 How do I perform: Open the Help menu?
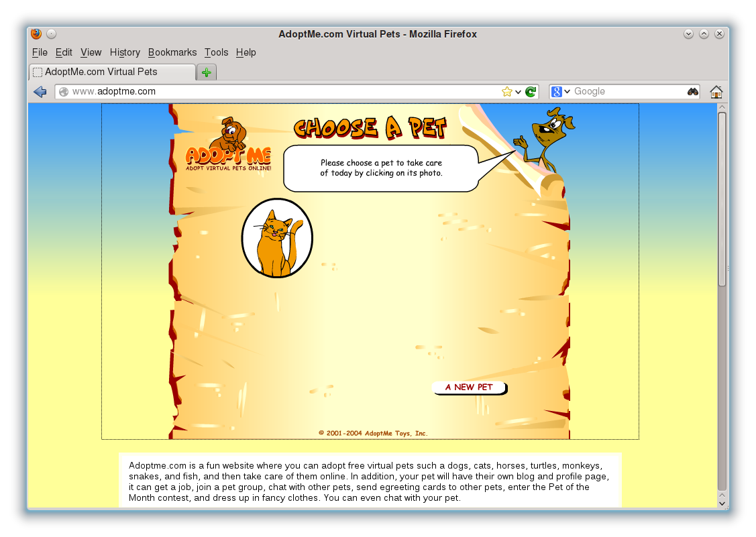click(x=246, y=52)
